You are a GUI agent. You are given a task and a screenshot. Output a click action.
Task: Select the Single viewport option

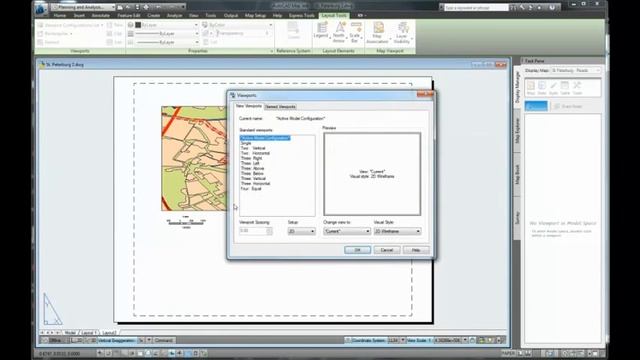pos(246,143)
